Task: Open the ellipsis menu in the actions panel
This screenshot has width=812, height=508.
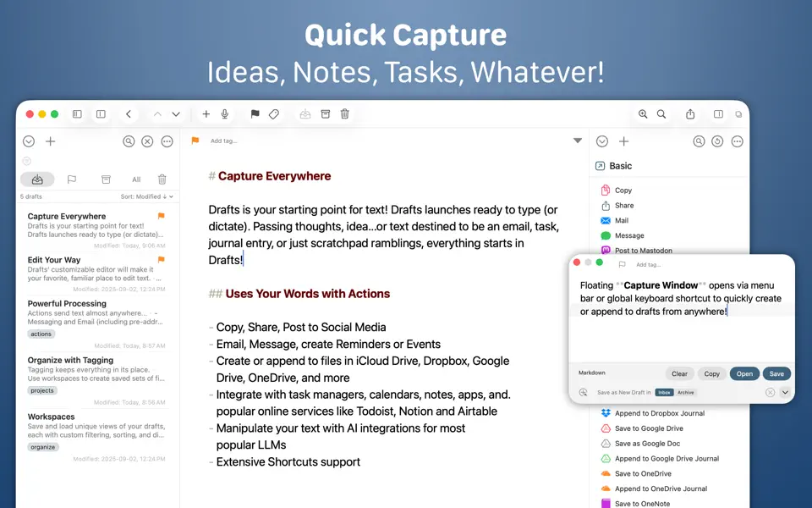Action: tap(737, 141)
